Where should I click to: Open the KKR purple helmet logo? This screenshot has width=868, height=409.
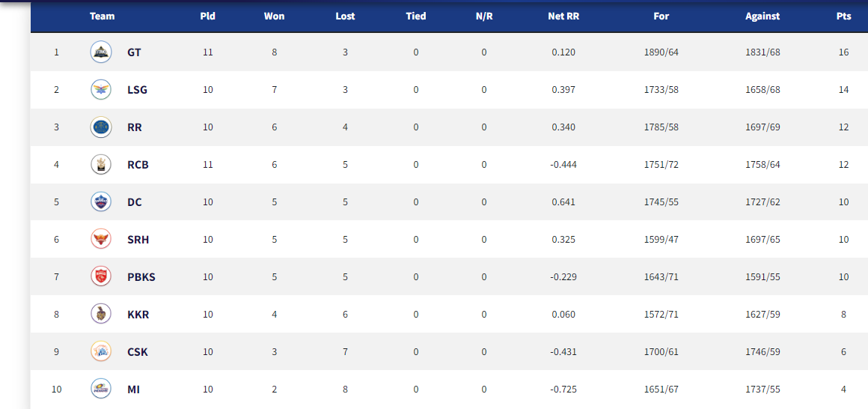(x=101, y=314)
